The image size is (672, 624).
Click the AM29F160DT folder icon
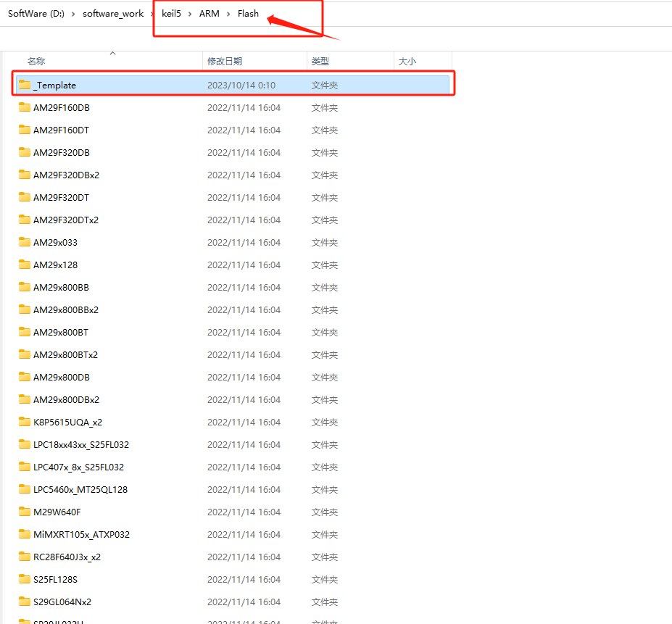[25, 130]
